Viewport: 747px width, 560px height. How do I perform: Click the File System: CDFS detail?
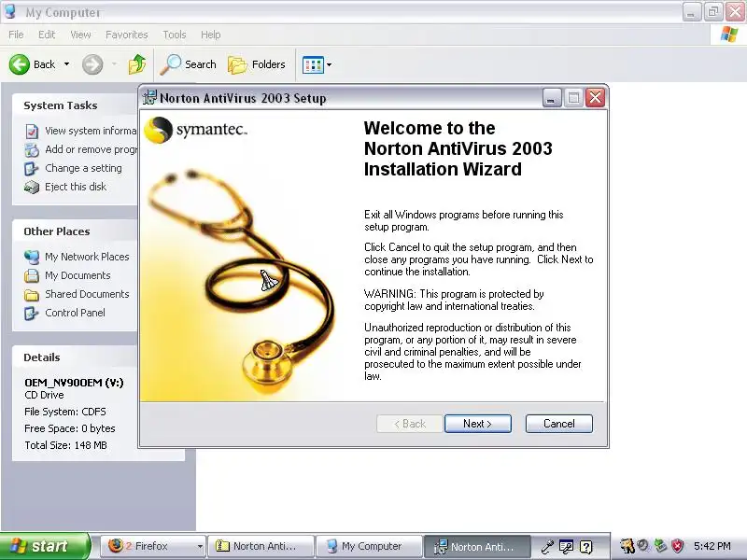(x=65, y=412)
